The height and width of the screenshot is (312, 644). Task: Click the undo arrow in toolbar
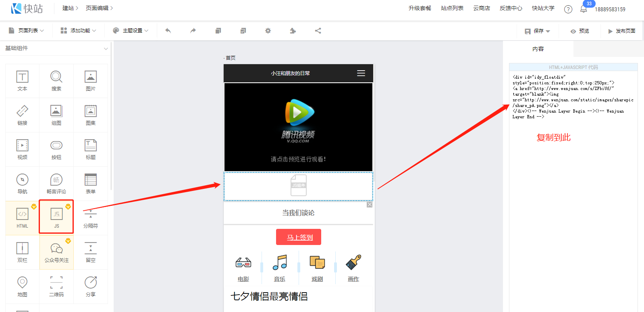pos(168,31)
